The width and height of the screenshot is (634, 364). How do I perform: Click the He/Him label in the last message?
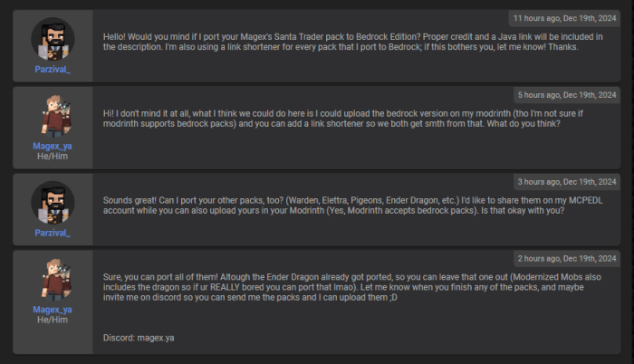(53, 320)
